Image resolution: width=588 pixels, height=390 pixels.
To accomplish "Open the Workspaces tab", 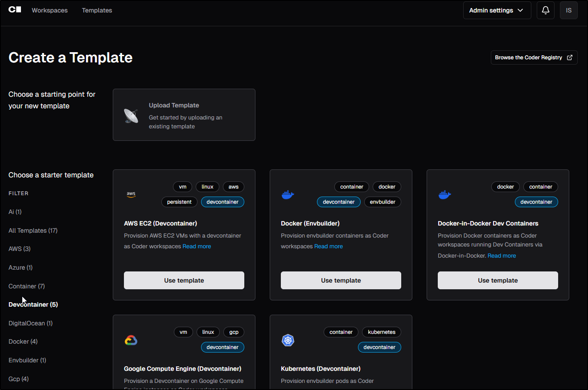I will [x=49, y=10].
